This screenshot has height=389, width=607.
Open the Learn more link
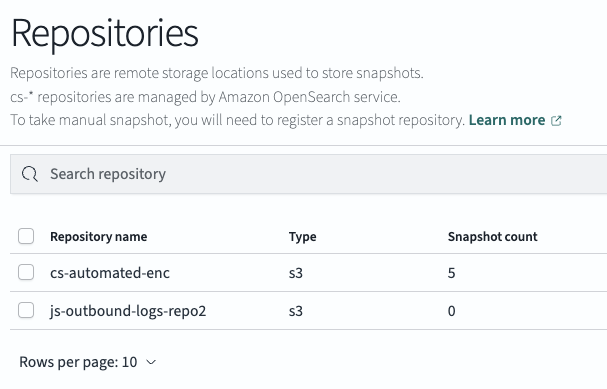tap(507, 120)
